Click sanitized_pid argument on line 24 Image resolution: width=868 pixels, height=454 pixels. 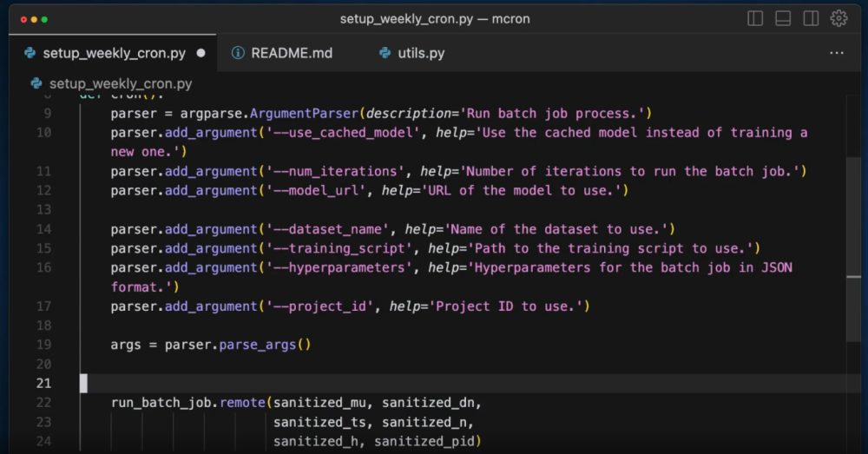(424, 441)
